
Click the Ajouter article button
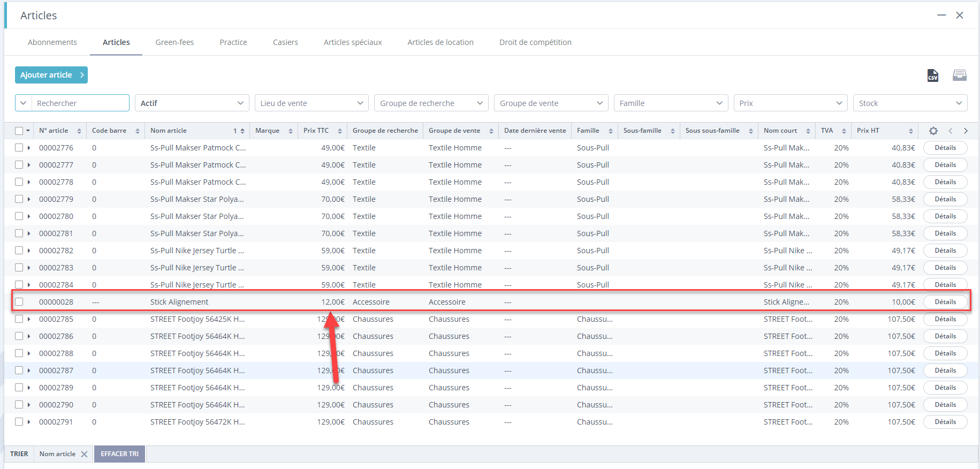click(x=51, y=75)
